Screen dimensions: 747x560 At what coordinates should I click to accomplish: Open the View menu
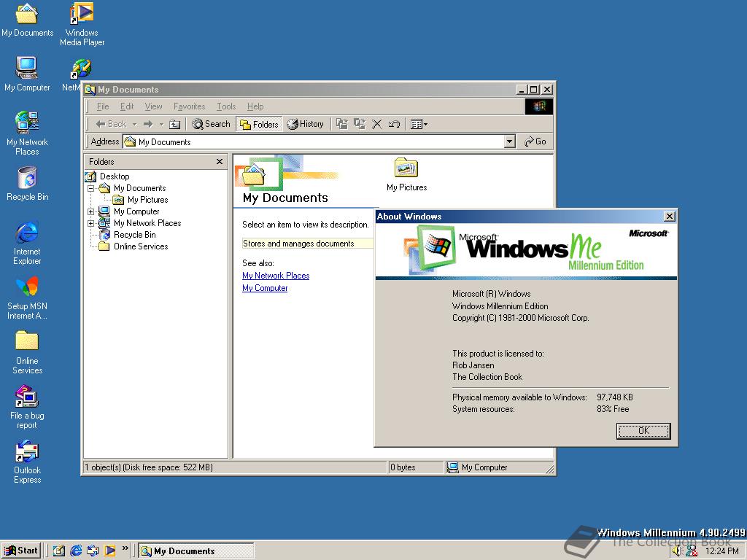pyautogui.click(x=153, y=106)
